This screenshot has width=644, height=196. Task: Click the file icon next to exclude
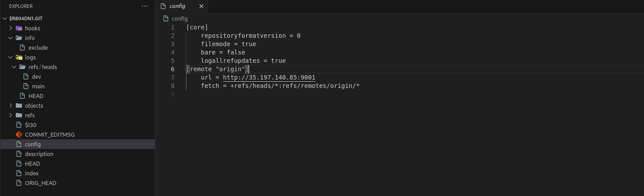(x=22, y=47)
